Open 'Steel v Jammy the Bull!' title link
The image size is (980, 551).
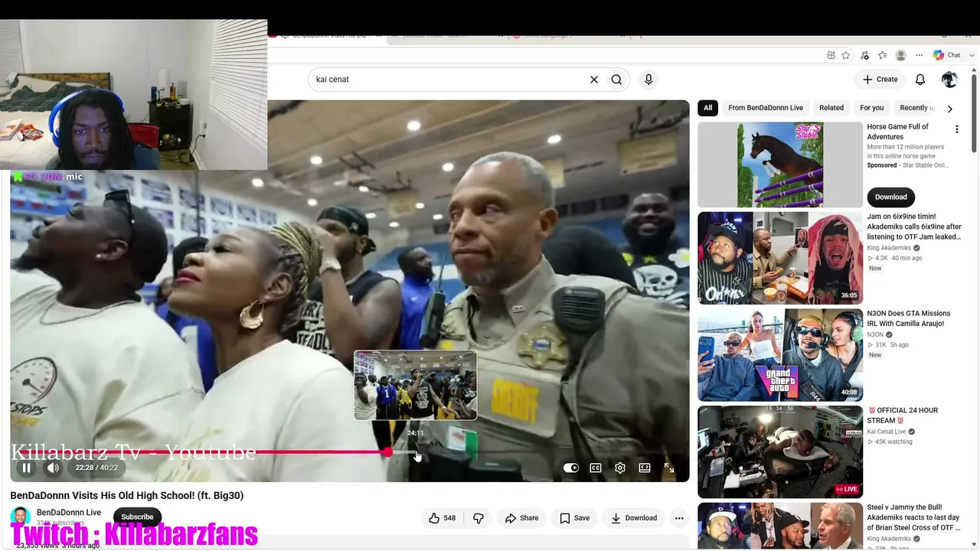point(913,517)
